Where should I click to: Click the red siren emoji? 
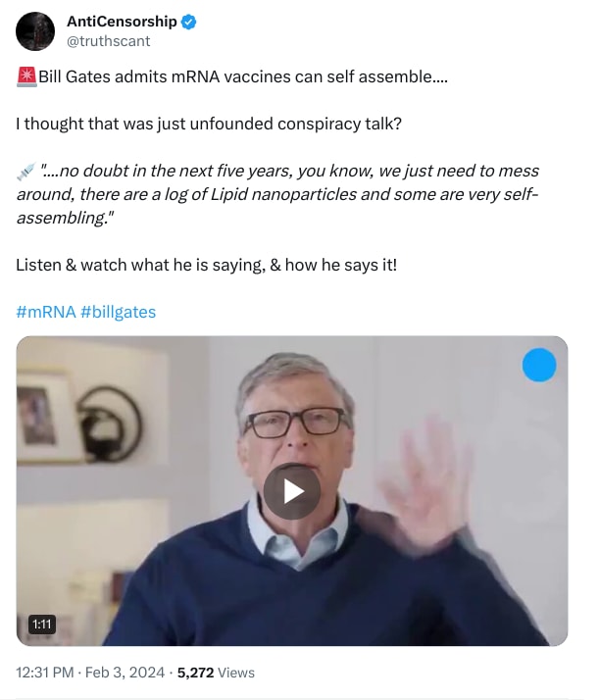[x=26, y=76]
